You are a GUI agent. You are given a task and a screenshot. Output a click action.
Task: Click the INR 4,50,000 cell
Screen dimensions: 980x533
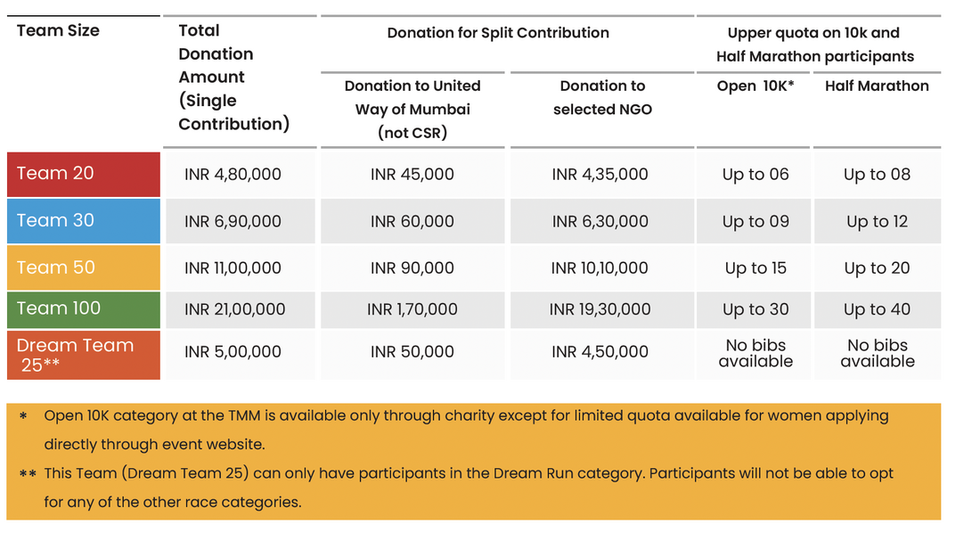tap(600, 352)
